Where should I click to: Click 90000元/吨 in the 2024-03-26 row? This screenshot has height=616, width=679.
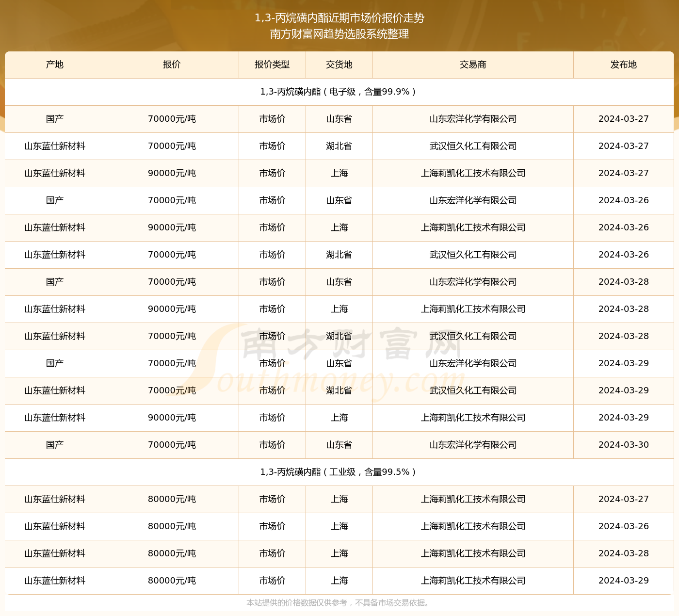(x=172, y=227)
